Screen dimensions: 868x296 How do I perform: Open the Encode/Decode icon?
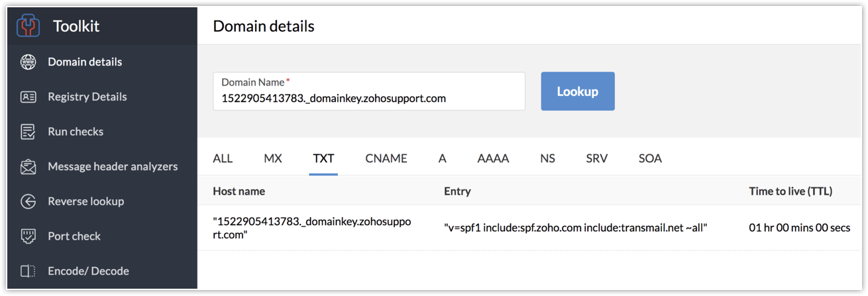point(28,271)
